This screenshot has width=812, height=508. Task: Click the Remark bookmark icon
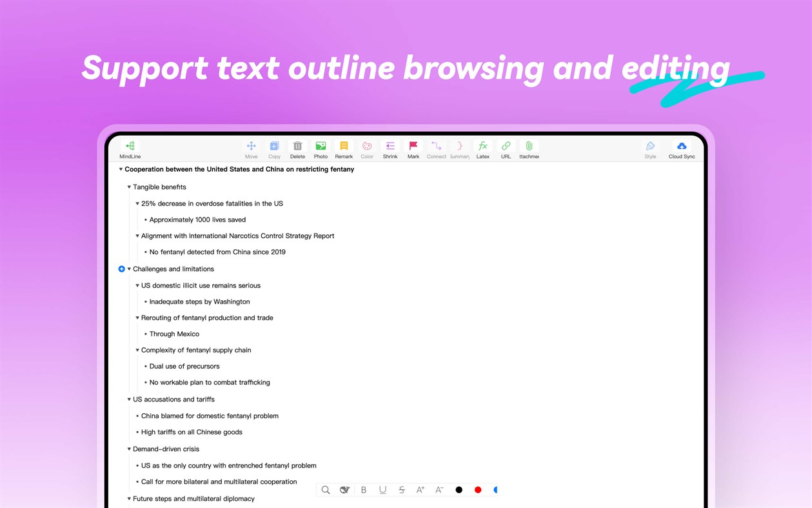(x=344, y=147)
